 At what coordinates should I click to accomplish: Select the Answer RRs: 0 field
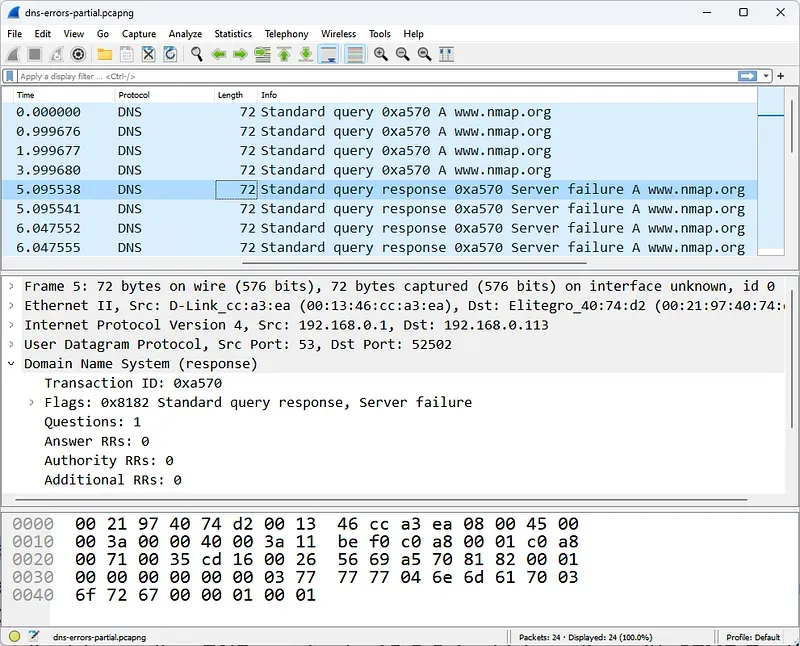point(96,441)
